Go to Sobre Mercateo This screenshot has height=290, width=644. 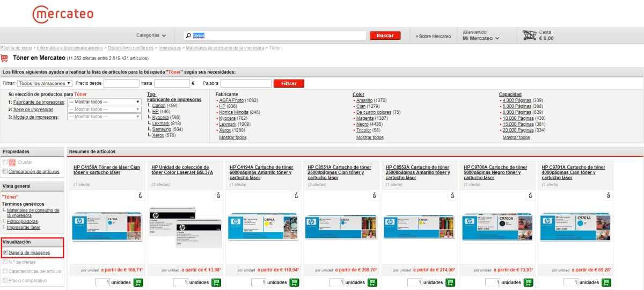tap(433, 36)
